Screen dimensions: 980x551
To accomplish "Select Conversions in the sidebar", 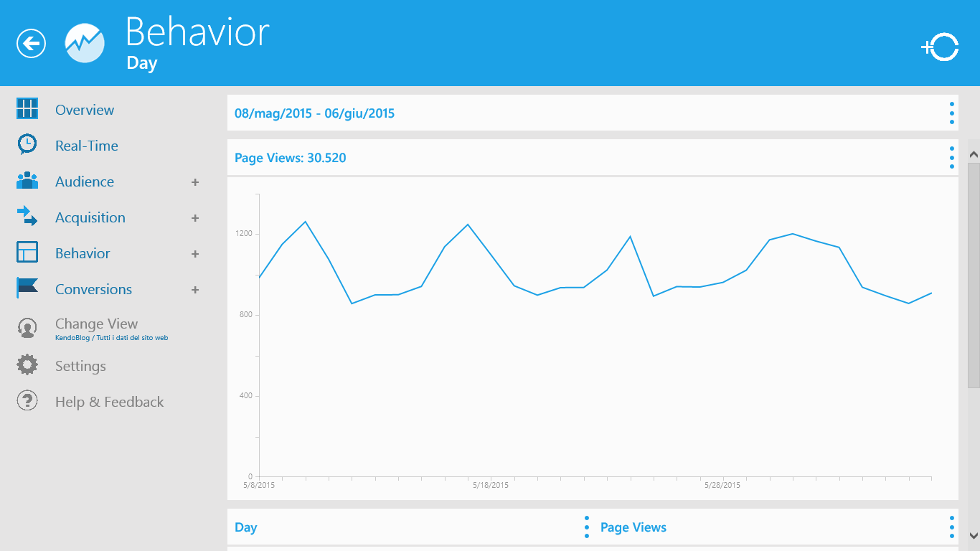I will click(x=94, y=289).
